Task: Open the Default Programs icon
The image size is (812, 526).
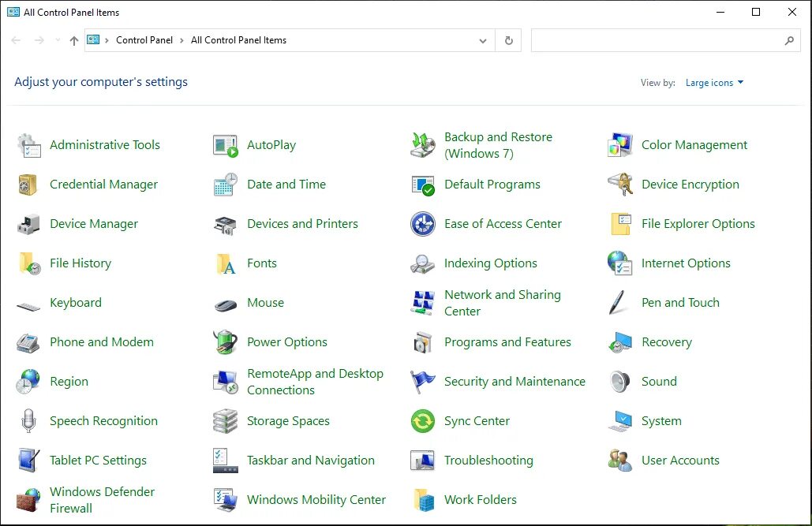Action: click(x=423, y=185)
